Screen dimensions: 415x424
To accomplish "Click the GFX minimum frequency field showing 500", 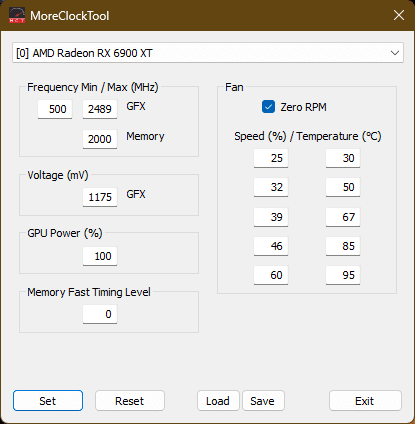I will coord(55,109).
